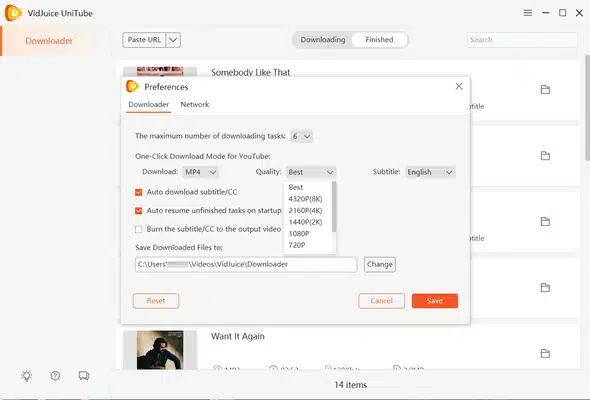Click the main list vertical scrollbar
Screen dimensions: 590x400
click(x=587, y=108)
